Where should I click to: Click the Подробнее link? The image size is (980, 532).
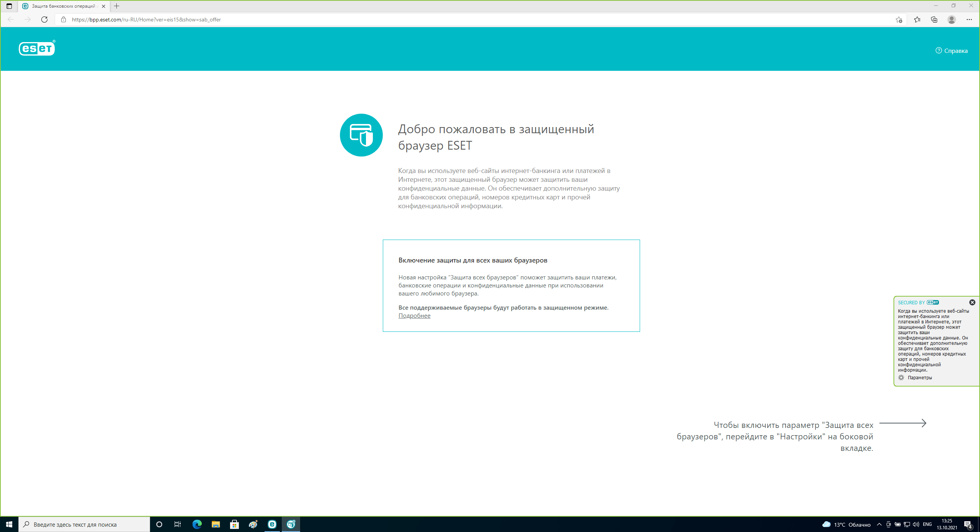[x=414, y=316]
